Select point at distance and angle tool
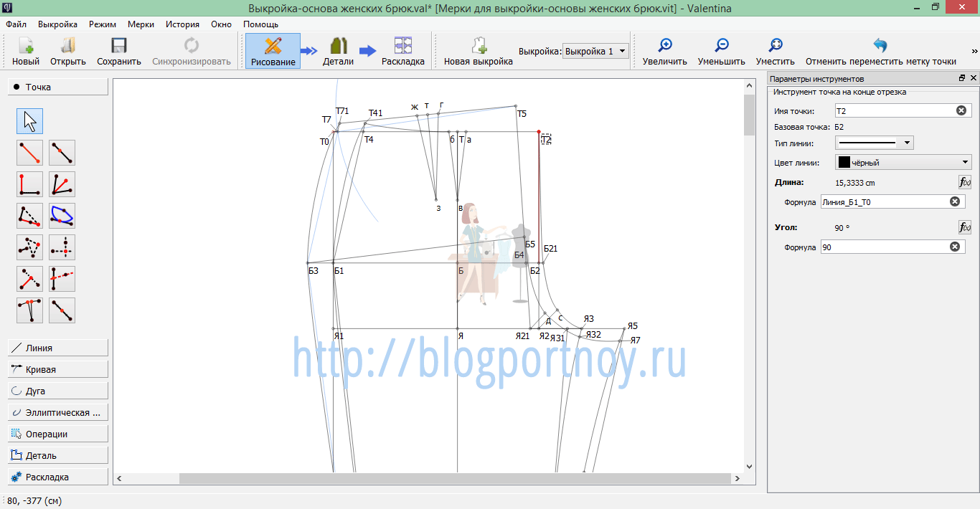 (x=29, y=153)
